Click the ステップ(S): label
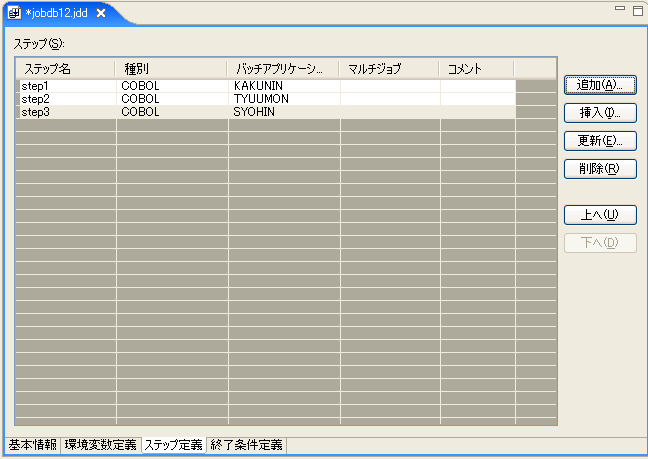 pyautogui.click(x=39, y=43)
